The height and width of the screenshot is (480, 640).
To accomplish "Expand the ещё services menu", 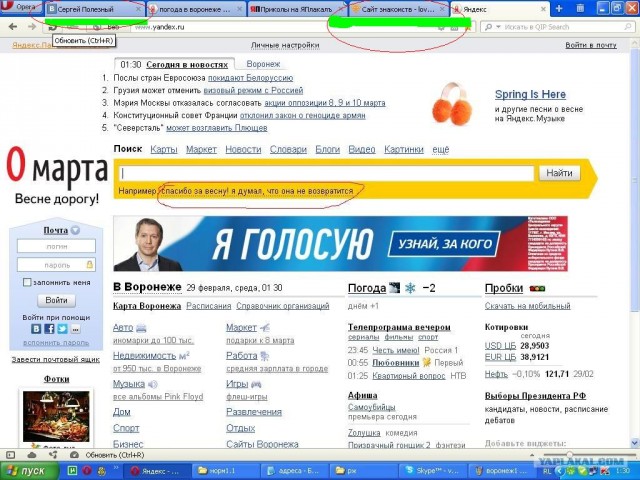I will pos(440,149).
